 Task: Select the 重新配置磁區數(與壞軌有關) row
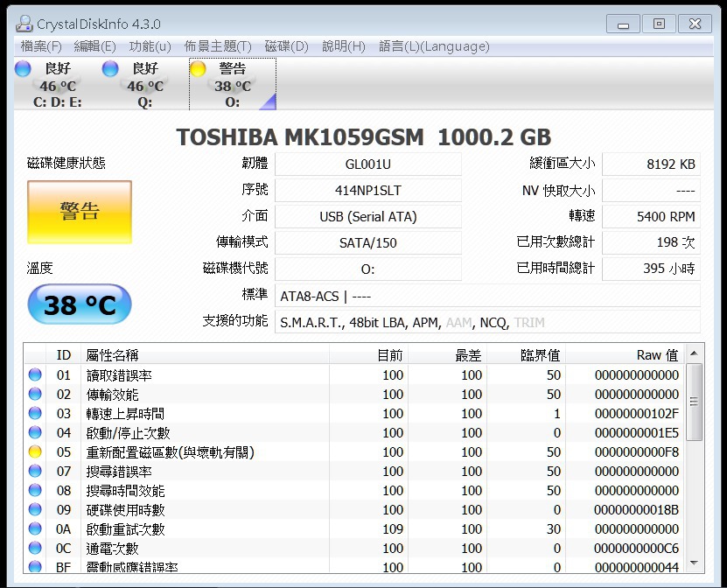click(x=354, y=451)
